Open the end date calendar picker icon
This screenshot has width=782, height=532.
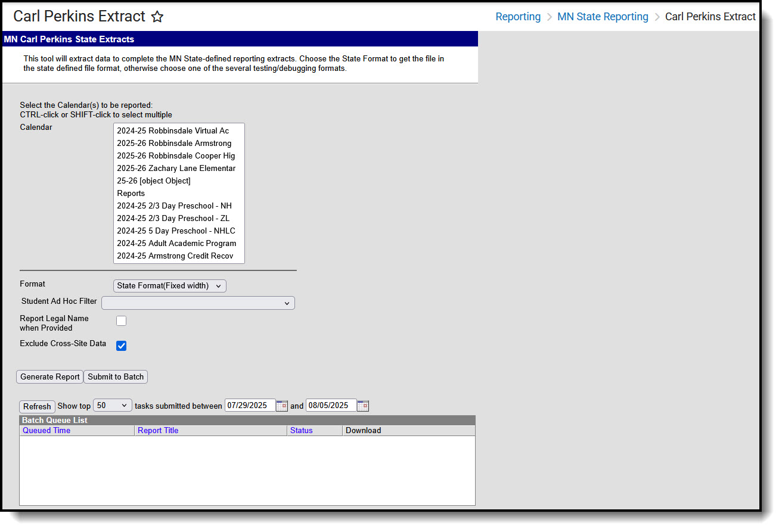363,406
